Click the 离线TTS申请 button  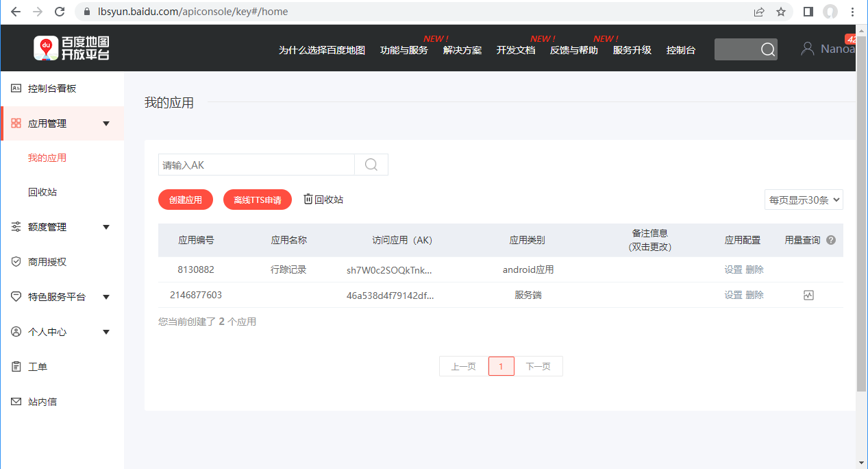pos(258,200)
